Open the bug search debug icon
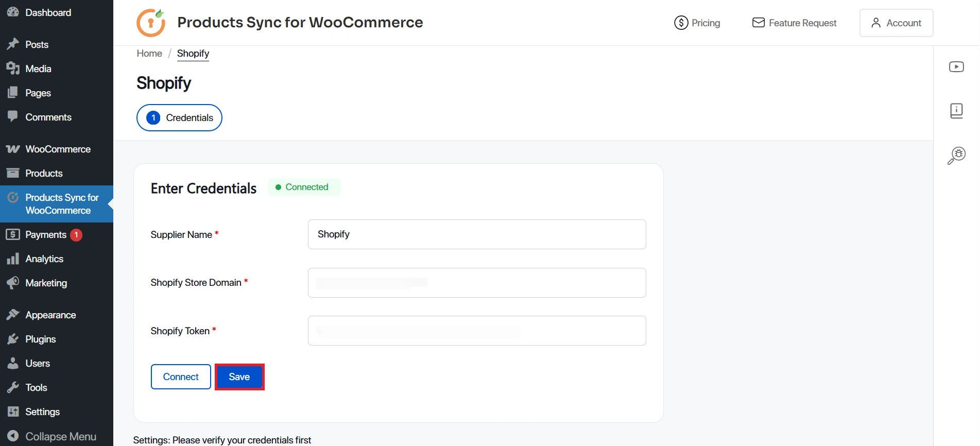The width and height of the screenshot is (980, 446). coord(956,156)
